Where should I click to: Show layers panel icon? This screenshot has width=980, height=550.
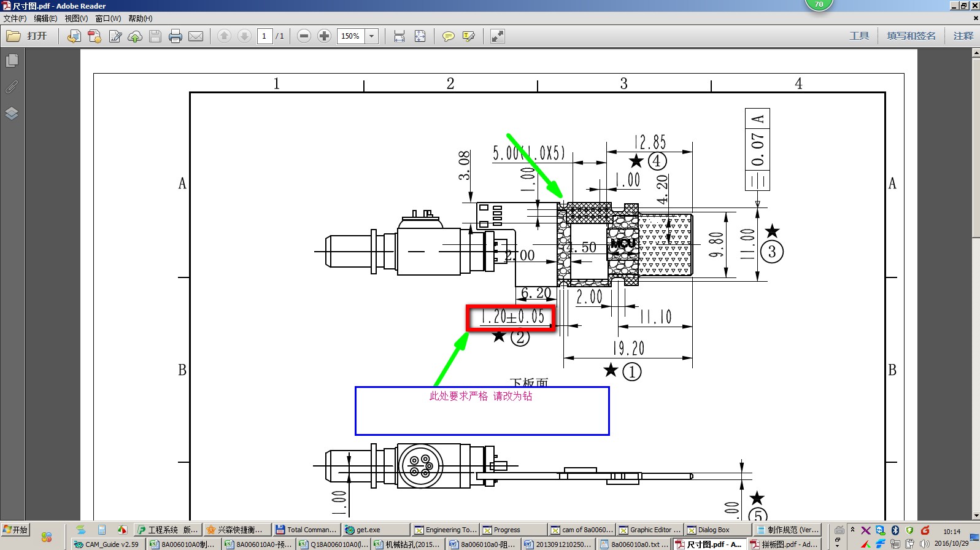click(x=12, y=113)
